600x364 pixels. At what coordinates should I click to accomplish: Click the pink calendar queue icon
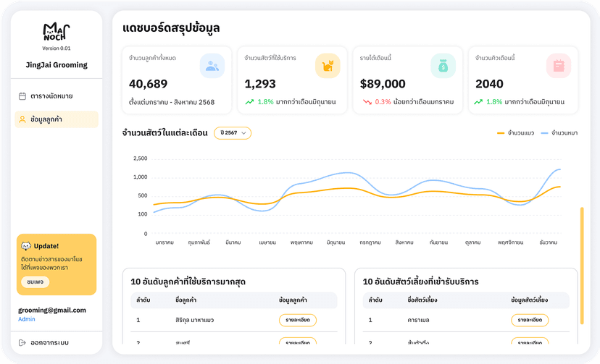pyautogui.click(x=559, y=66)
